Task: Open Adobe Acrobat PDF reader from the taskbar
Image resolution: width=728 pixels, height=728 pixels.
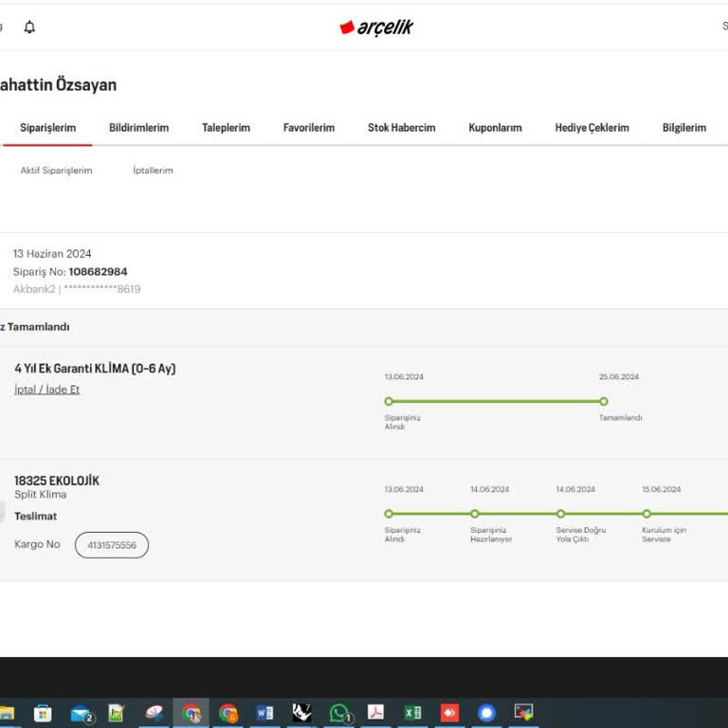Action: click(x=375, y=713)
